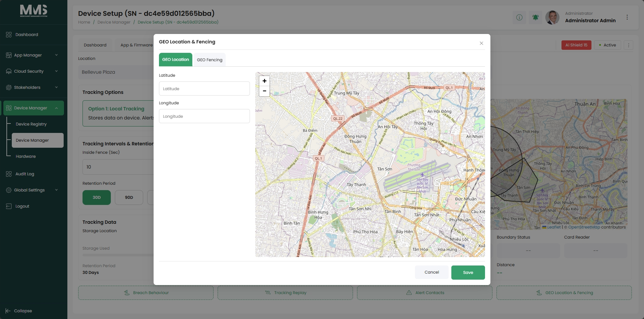
Task: Click the Latitude input field
Action: 204,88
